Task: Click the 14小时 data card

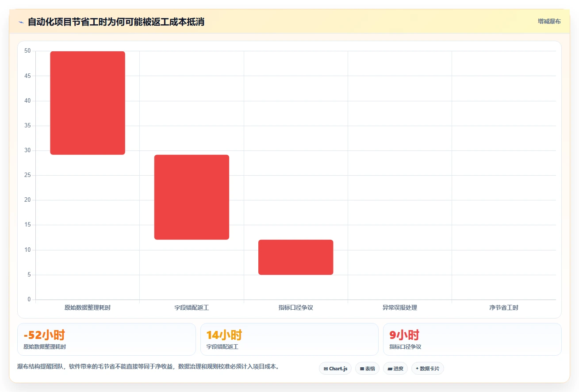Action: (x=289, y=339)
